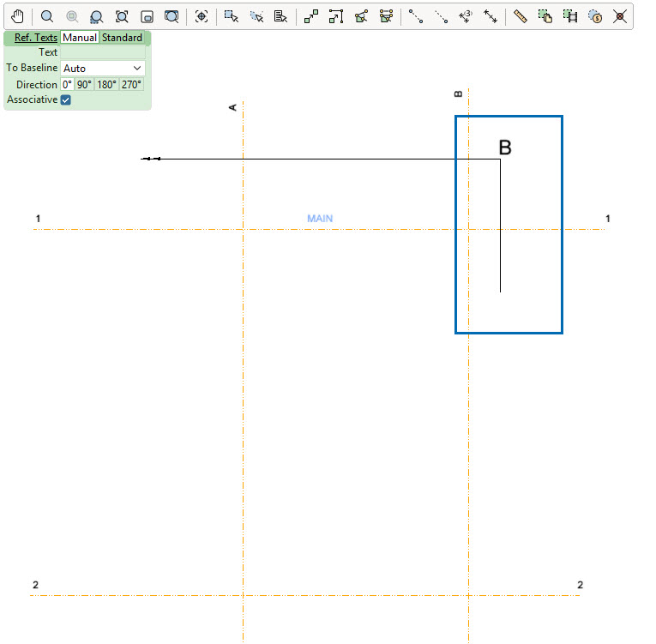Set Direction to 180°

[106, 85]
